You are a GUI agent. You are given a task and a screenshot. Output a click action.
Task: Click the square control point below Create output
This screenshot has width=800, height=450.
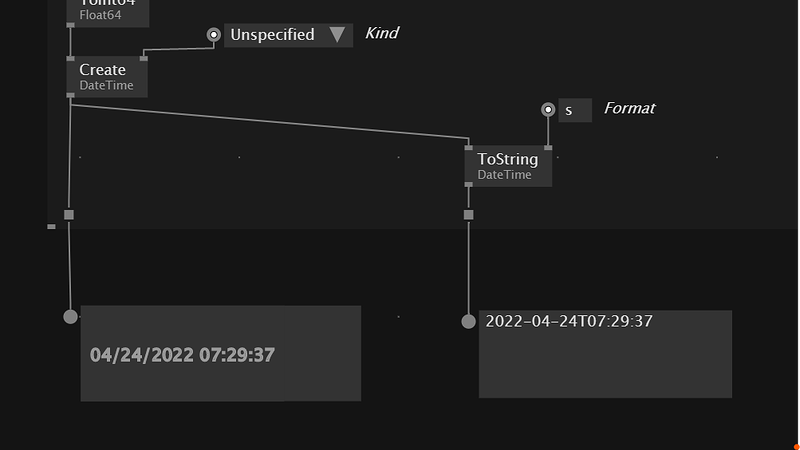click(x=69, y=215)
